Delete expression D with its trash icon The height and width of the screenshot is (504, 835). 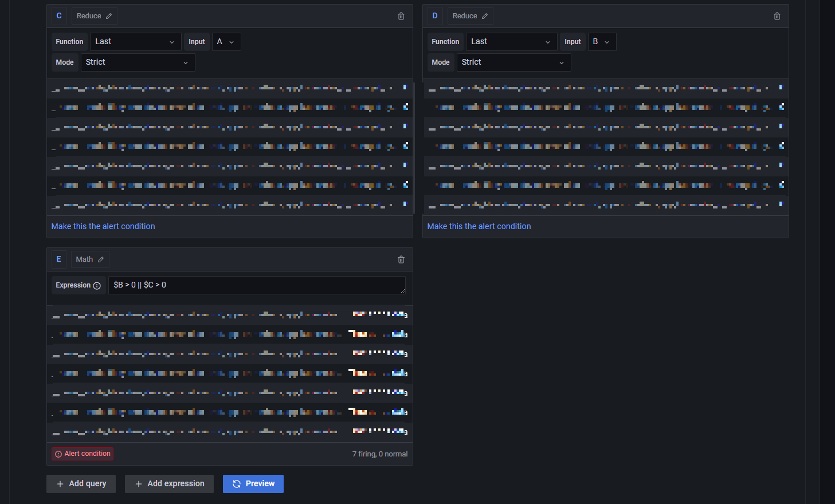point(777,16)
